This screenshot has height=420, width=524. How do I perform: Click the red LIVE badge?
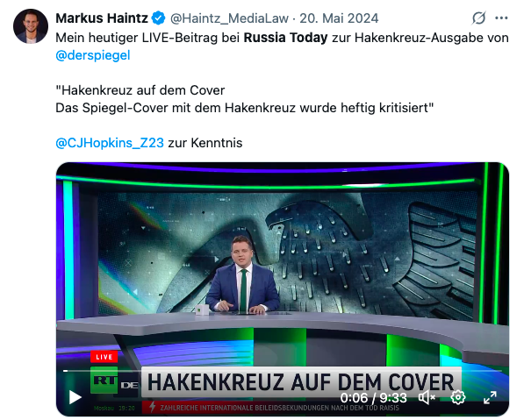[x=104, y=357]
